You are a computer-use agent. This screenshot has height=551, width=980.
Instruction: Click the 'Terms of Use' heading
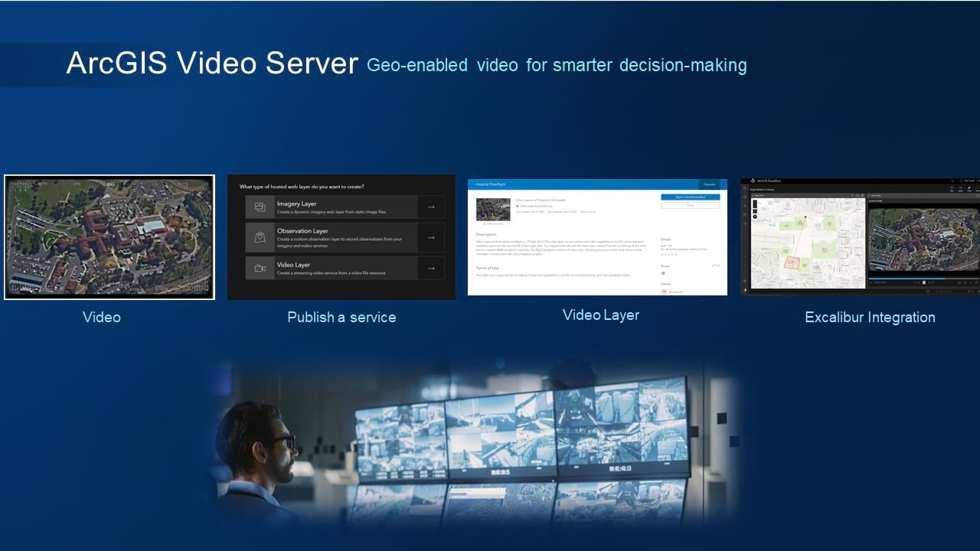487,268
